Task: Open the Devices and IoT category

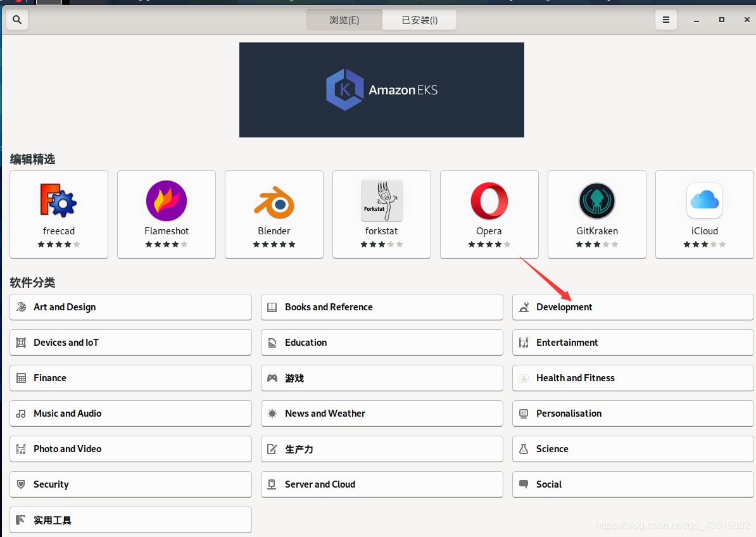Action: (x=130, y=343)
